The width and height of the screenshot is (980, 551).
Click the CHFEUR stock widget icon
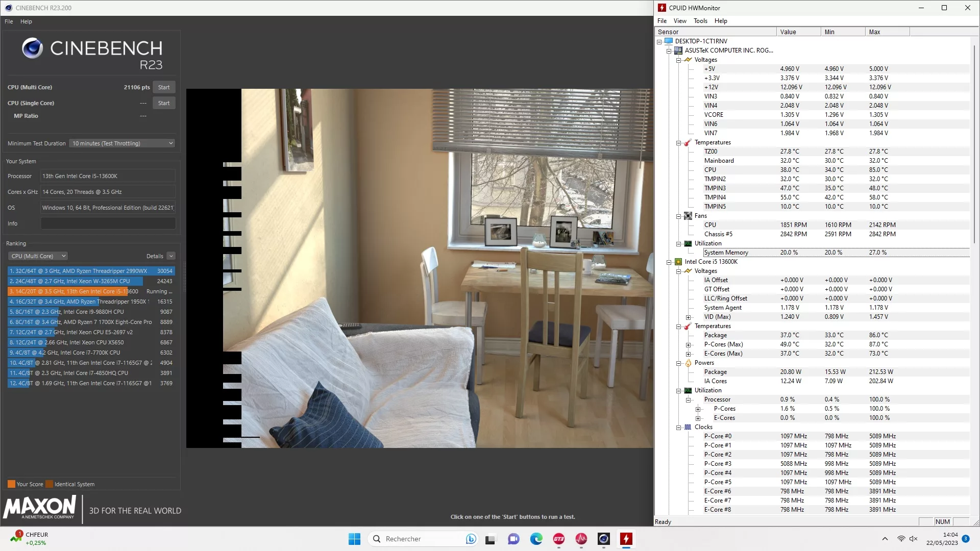click(16, 538)
